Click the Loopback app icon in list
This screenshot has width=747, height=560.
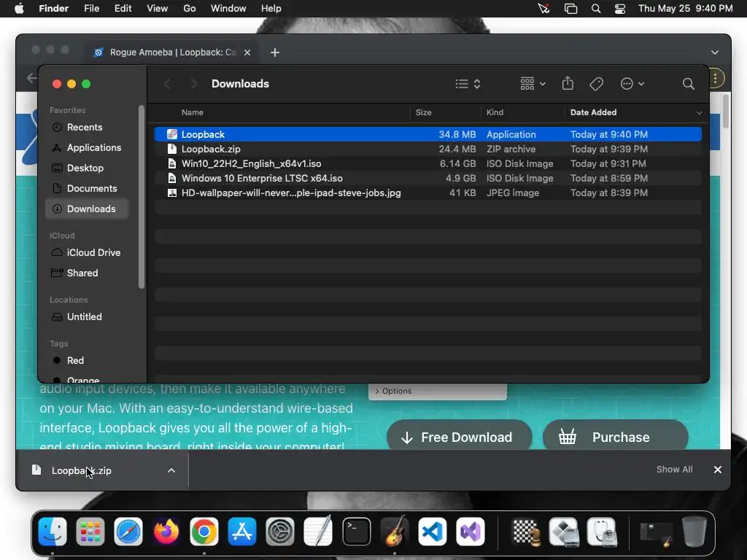click(172, 134)
